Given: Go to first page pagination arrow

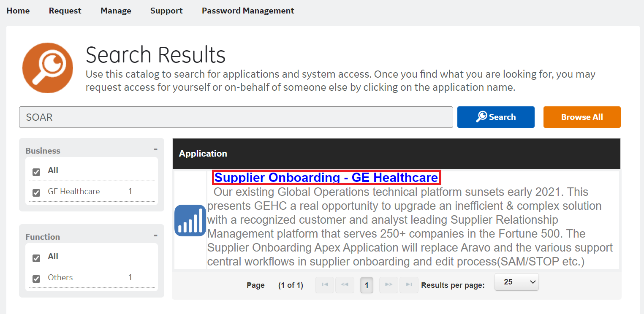Looking at the screenshot, I should click(325, 285).
